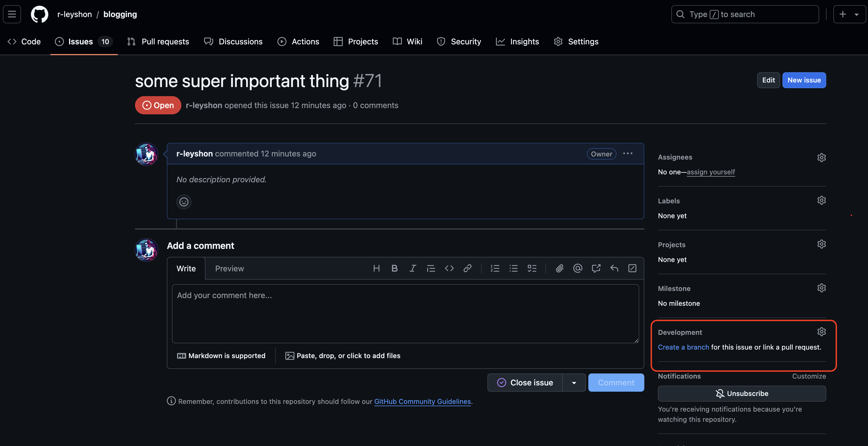Click the Add your comment text area
The image size is (868, 446).
(405, 313)
